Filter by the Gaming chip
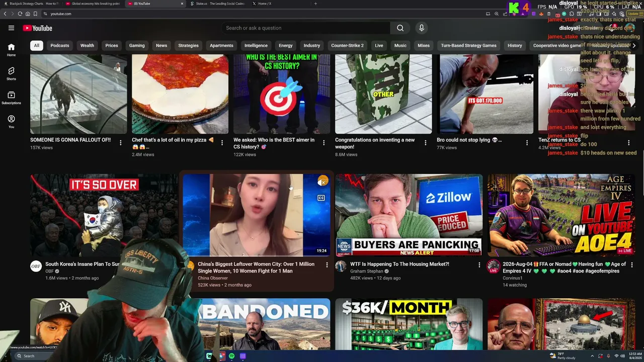This screenshot has width=644, height=362. [137, 46]
